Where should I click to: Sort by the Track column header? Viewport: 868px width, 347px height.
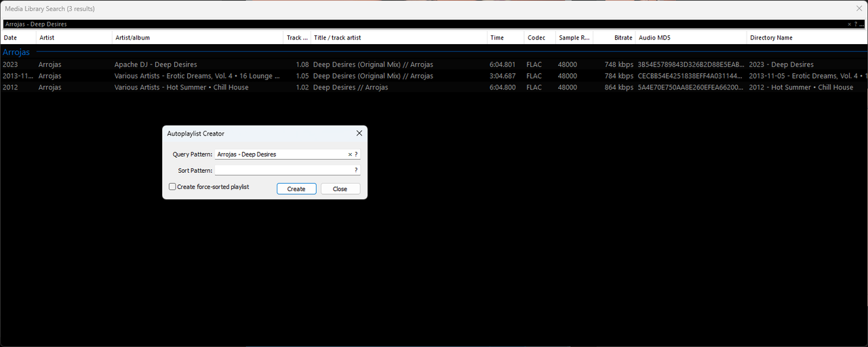(297, 38)
